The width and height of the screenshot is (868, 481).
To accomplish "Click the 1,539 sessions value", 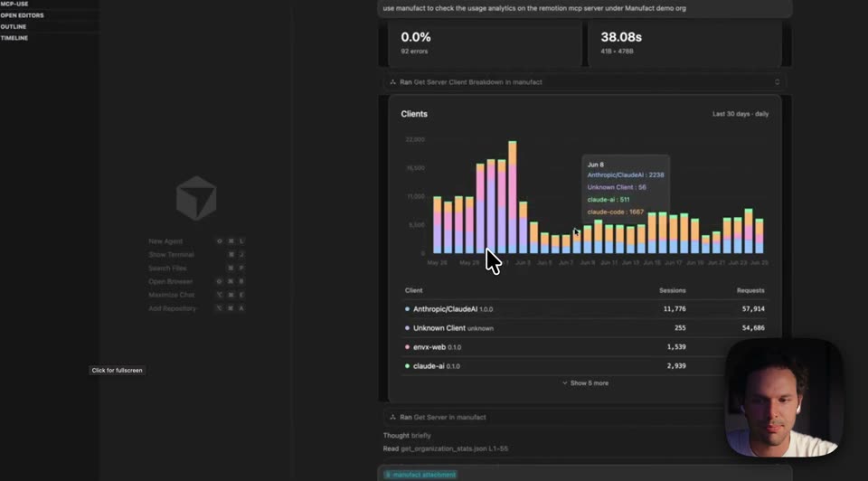I will click(x=676, y=347).
